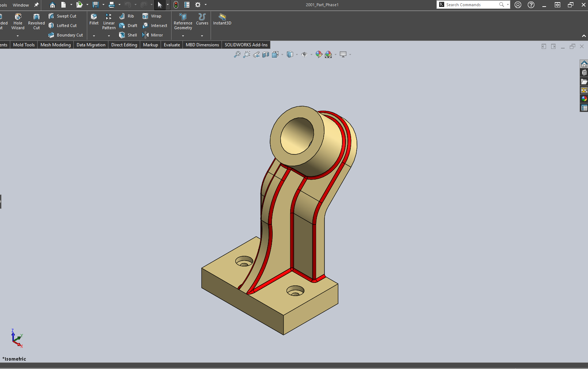Change the Display Style
This screenshot has width=588, height=369.
point(290,54)
